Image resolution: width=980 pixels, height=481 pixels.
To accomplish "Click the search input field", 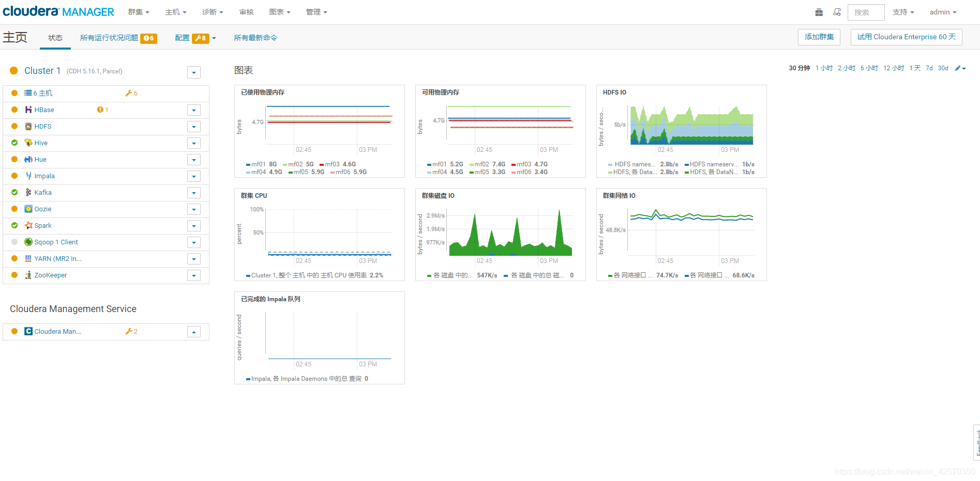I will tap(866, 12).
